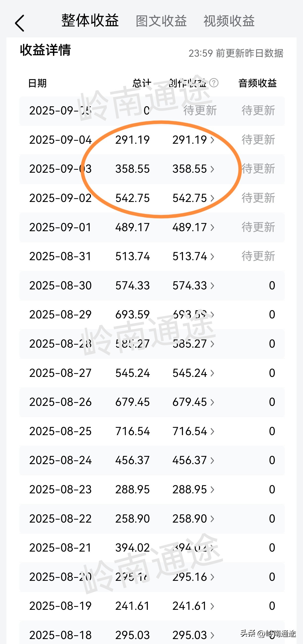303x644 pixels.
Task: Switch to the 视频收益 tab
Action: coord(229,21)
